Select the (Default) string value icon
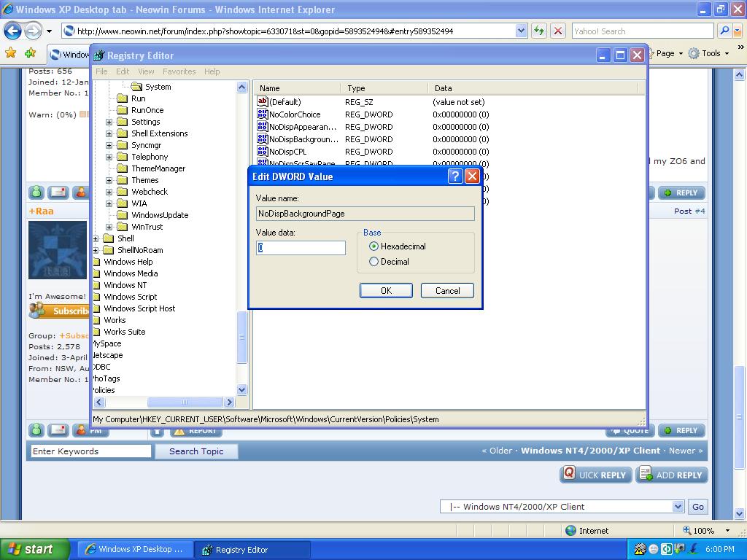This screenshot has height=560, width=747. point(262,101)
